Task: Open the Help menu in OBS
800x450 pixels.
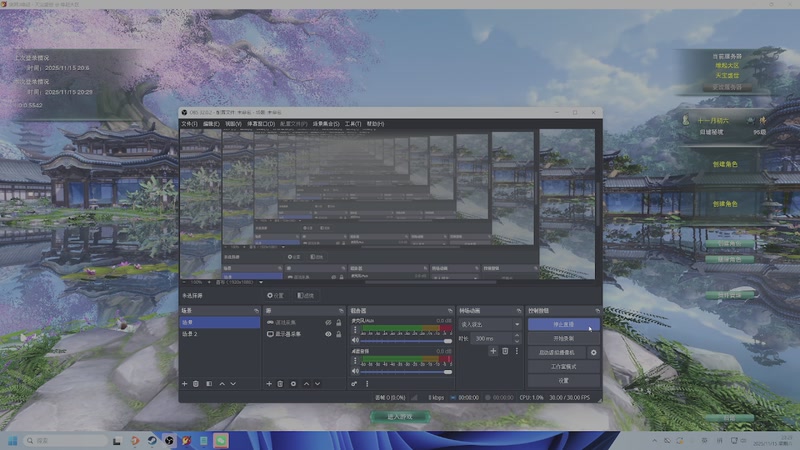Action: (376, 124)
